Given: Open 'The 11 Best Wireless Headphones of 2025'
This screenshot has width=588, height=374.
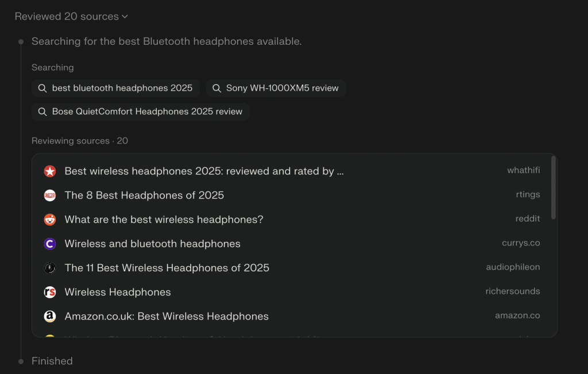Looking at the screenshot, I should [x=167, y=268].
